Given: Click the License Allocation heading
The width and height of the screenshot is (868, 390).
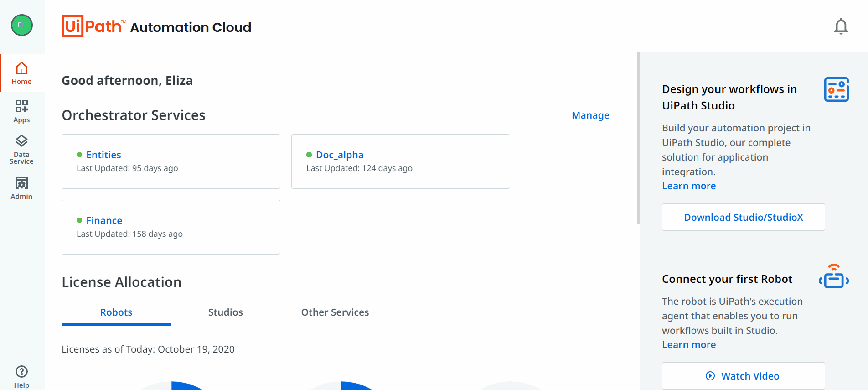Looking at the screenshot, I should [122, 282].
